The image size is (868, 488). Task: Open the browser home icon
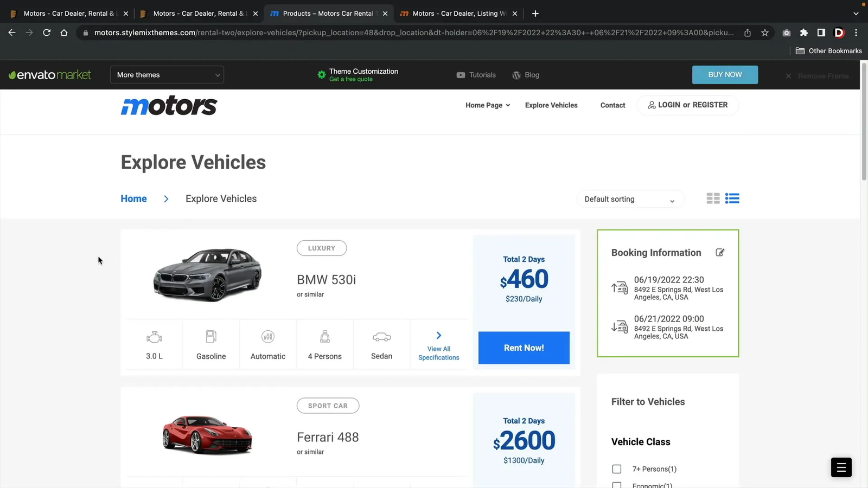point(64,33)
